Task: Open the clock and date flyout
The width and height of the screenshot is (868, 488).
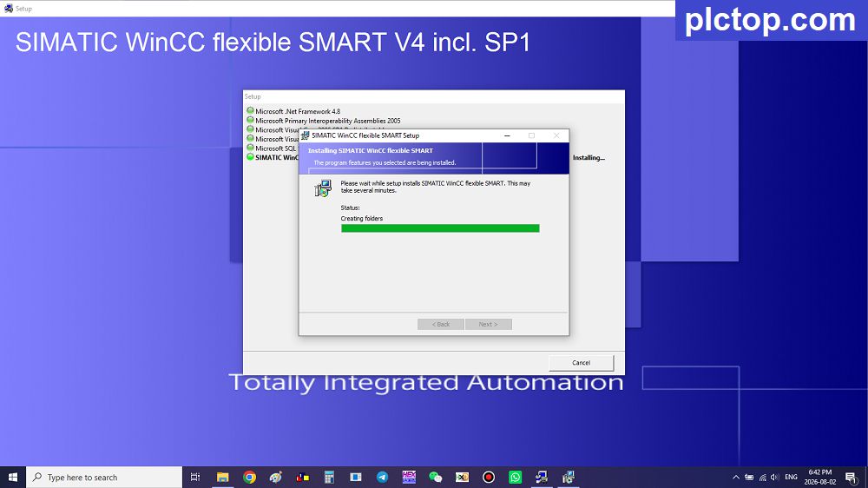Action: 820,477
